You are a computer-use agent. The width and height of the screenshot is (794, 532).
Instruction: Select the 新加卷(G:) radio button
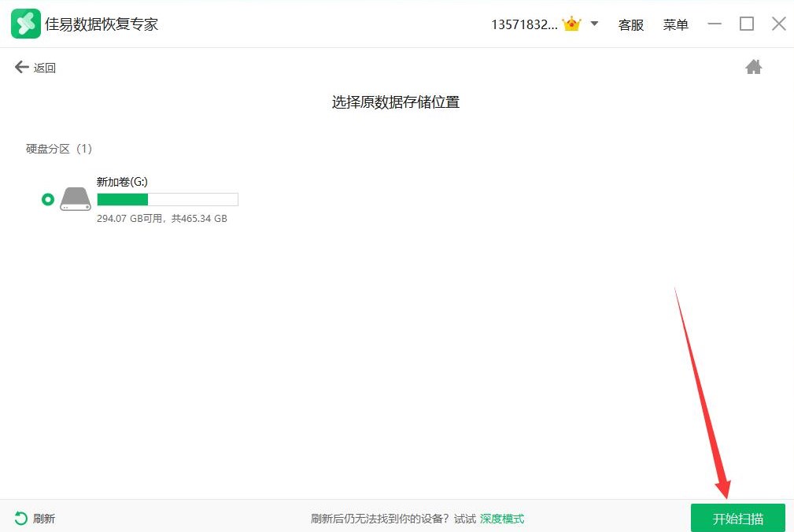[48, 200]
